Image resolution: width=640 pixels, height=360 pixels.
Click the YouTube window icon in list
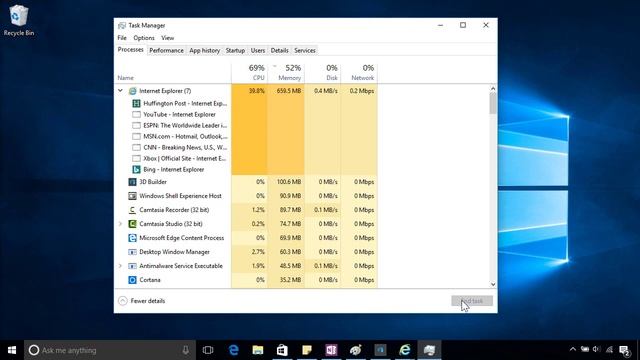click(x=136, y=115)
